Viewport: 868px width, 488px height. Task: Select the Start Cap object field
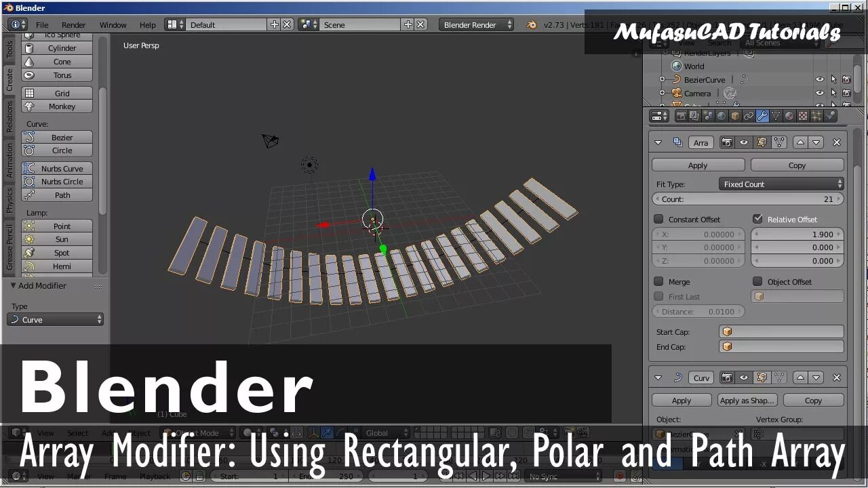click(x=781, y=332)
